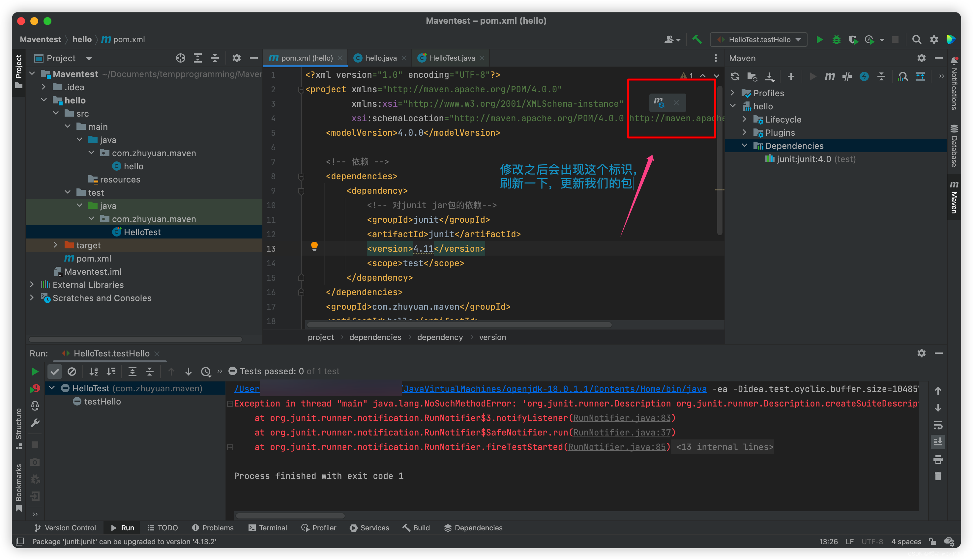Open the openjdk java path link
This screenshot has width=973, height=560.
(x=470, y=389)
